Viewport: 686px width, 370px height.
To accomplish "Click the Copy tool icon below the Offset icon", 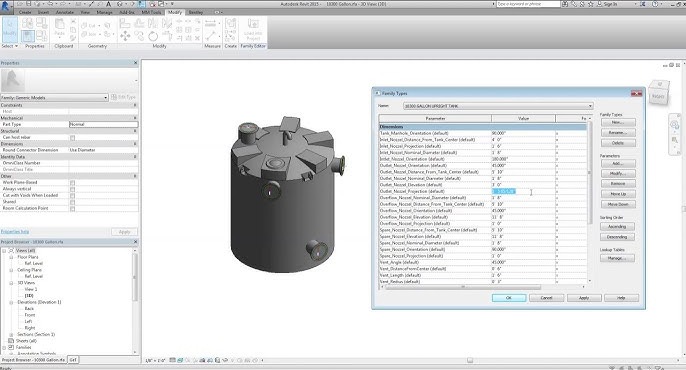I will coord(139,36).
